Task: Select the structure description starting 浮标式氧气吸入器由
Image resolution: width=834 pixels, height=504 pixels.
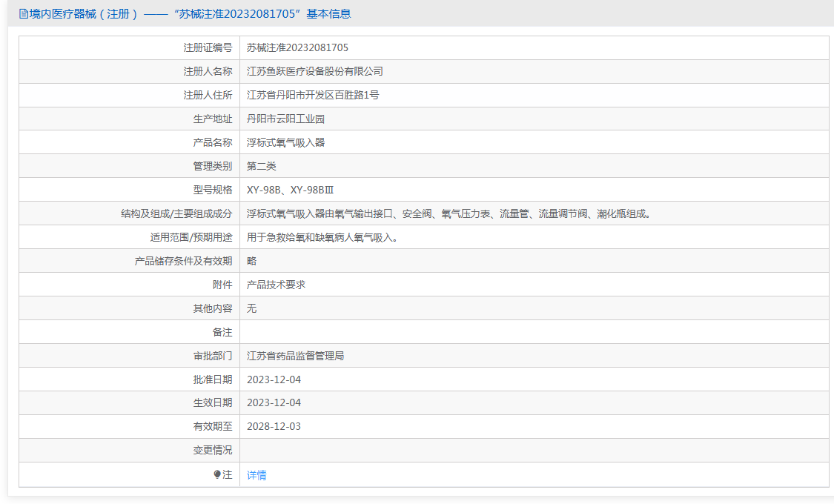Action: [x=449, y=213]
